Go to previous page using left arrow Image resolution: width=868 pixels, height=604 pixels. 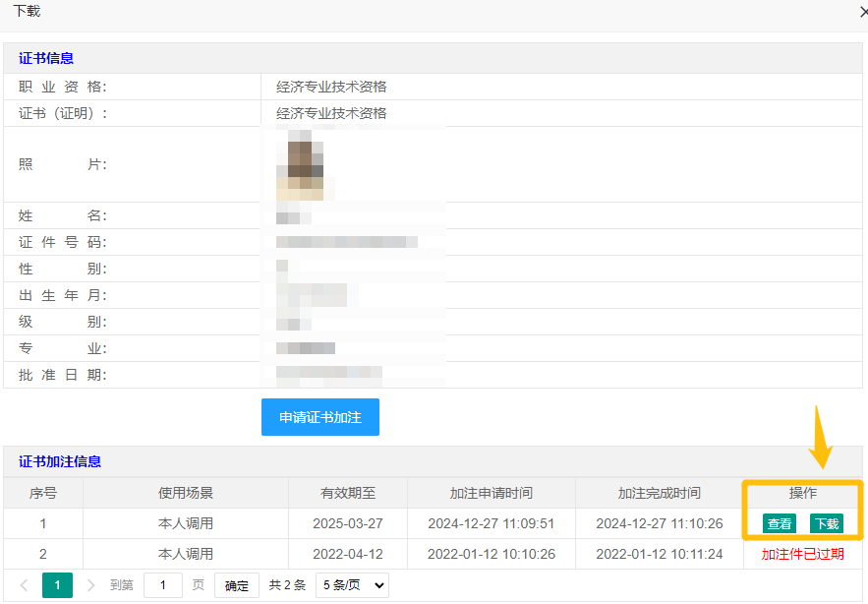coord(25,585)
